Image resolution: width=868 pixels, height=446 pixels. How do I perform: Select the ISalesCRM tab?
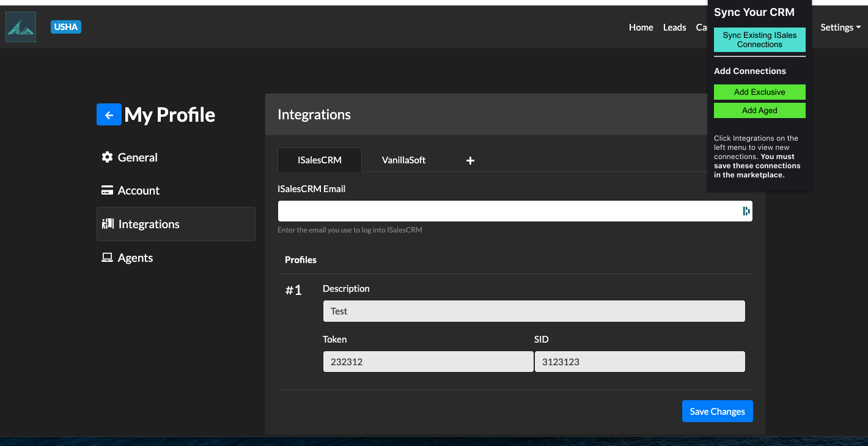click(319, 160)
